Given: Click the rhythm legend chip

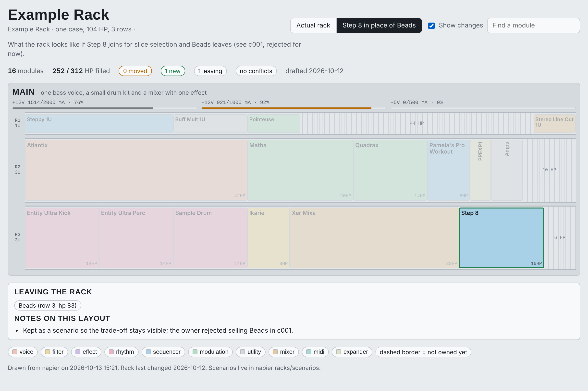Looking at the screenshot, I should click(121, 352).
